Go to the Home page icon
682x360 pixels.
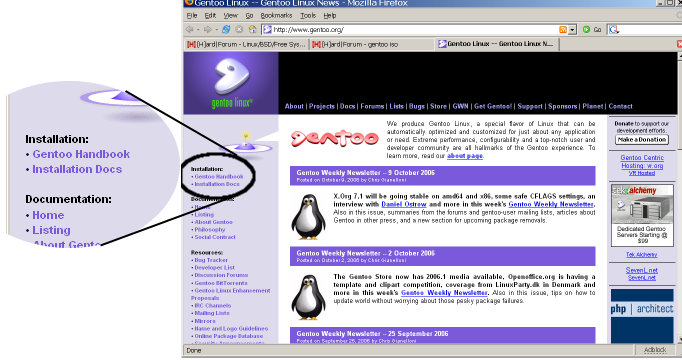[x=252, y=30]
